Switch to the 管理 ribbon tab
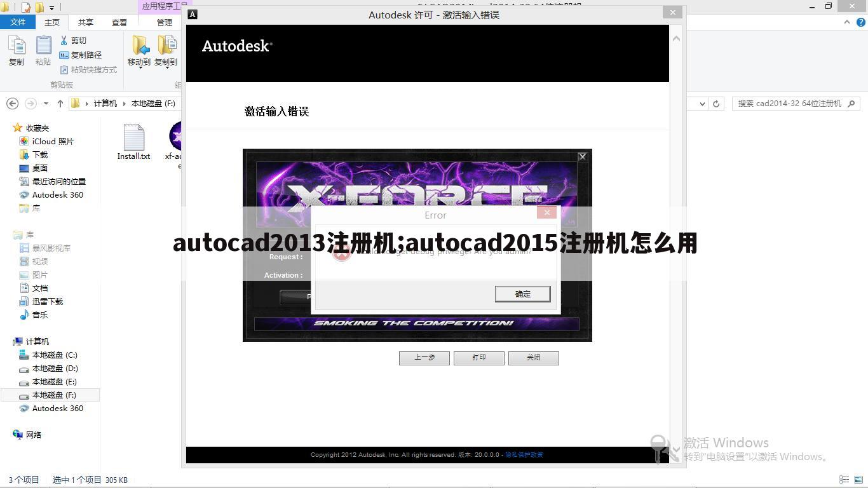 click(x=165, y=22)
